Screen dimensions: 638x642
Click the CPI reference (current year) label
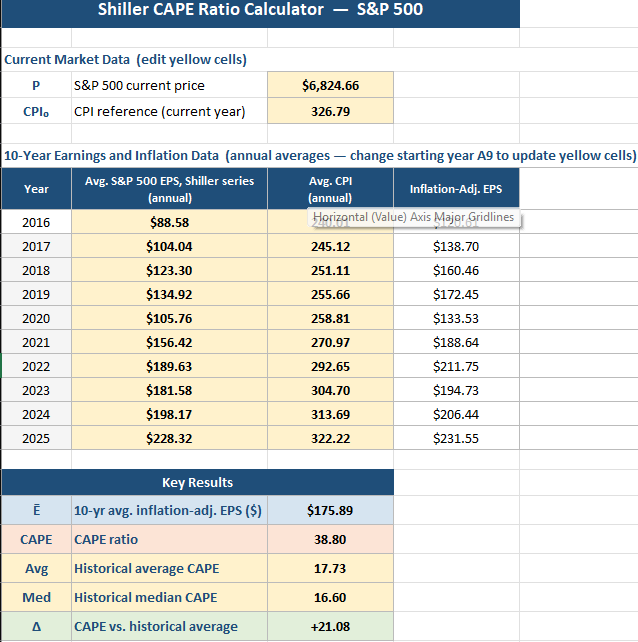[x=169, y=111]
